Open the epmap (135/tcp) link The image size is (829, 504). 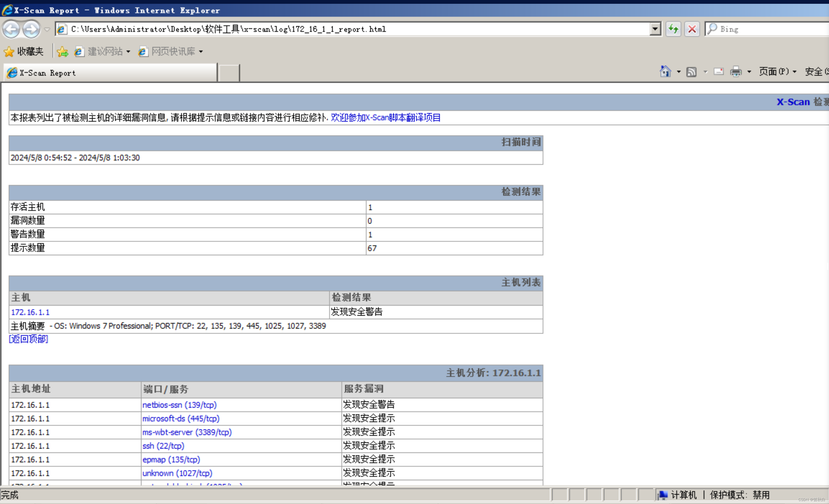[171, 460]
